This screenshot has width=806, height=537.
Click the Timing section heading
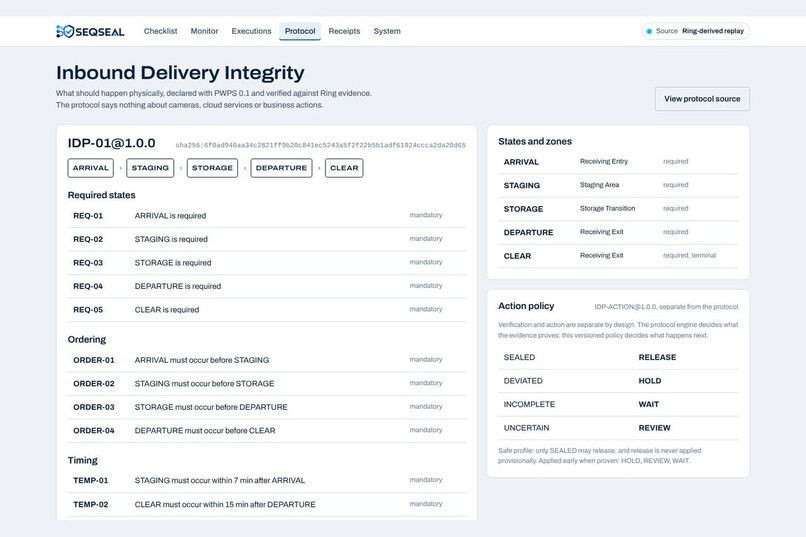tap(82, 460)
